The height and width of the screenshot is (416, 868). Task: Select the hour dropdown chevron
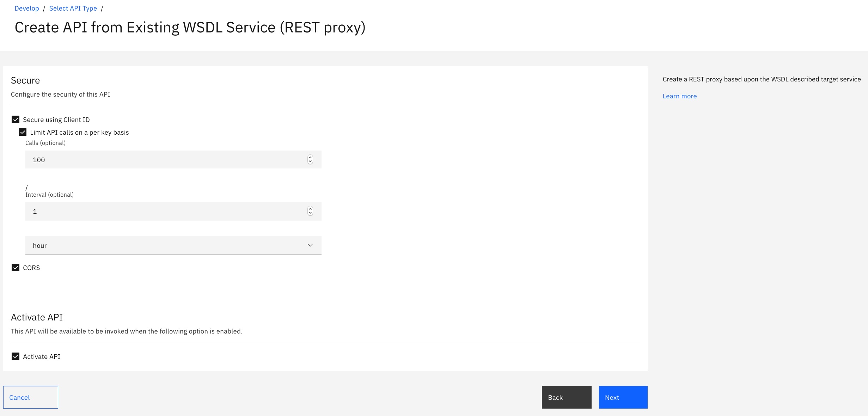click(310, 245)
